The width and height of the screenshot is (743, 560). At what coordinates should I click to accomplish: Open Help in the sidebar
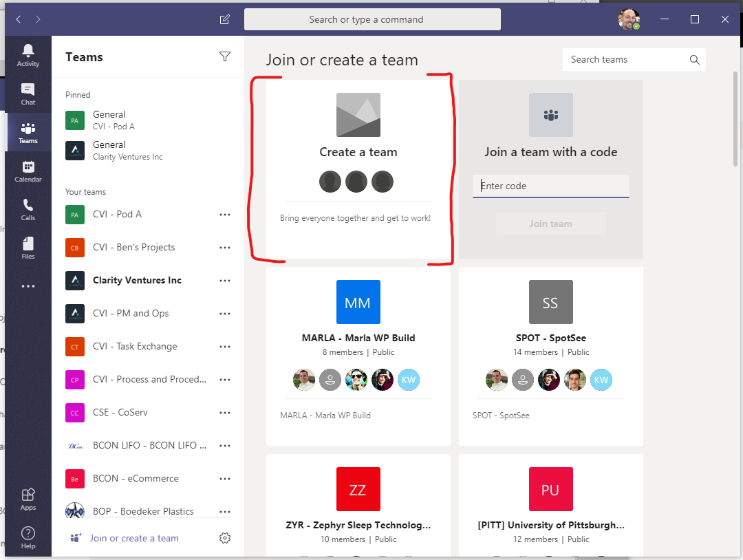tap(28, 538)
